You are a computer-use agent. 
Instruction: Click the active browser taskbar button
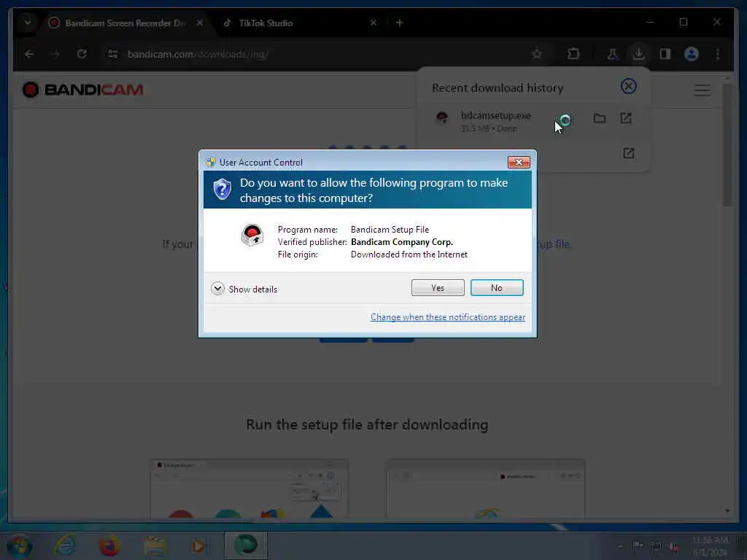245,545
